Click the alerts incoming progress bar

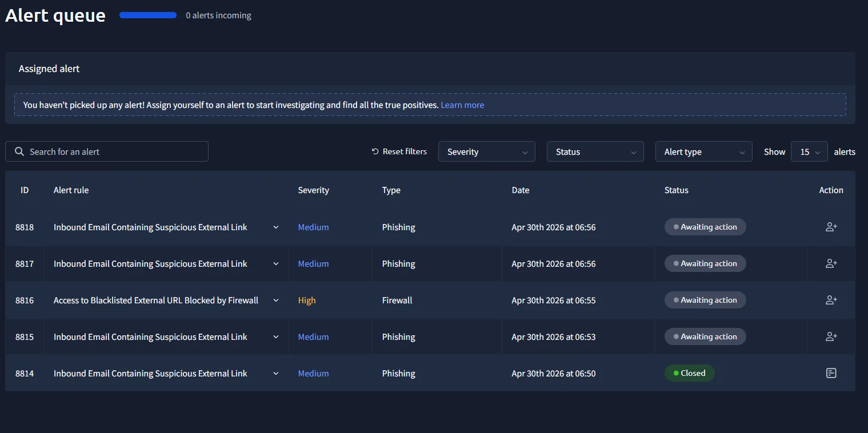[x=148, y=15]
